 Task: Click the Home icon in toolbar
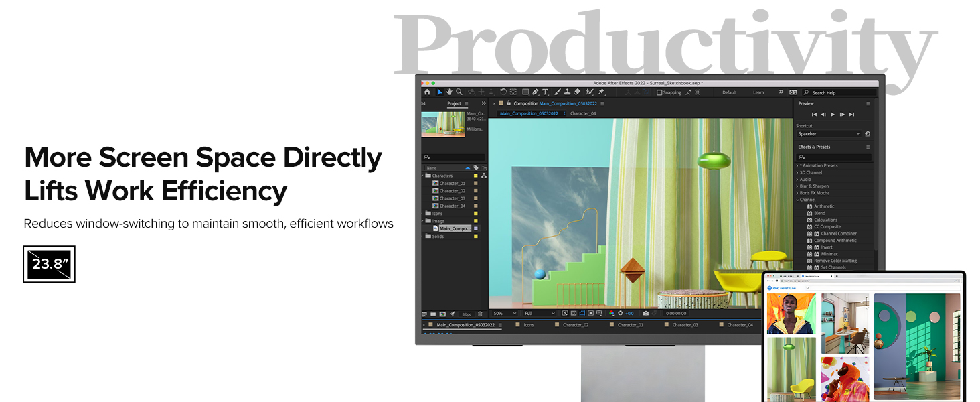[427, 92]
